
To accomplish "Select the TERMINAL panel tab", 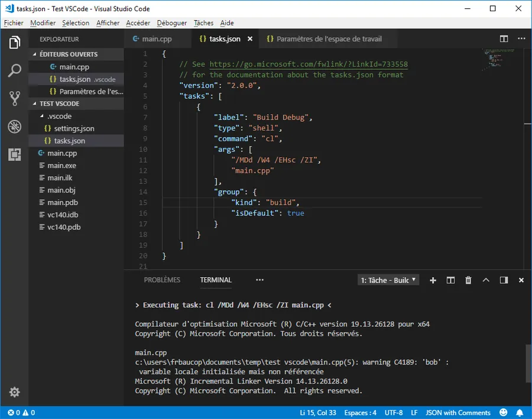I will pos(216,280).
